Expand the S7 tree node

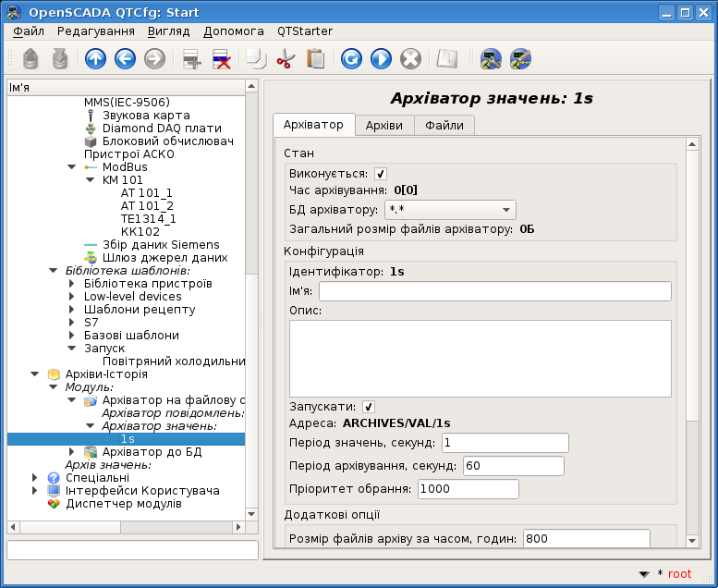[72, 322]
